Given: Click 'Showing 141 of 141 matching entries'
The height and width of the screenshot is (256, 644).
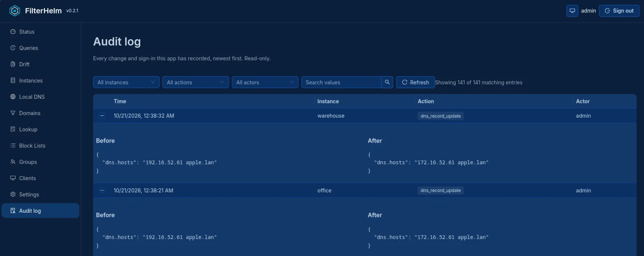Looking at the screenshot, I should point(479,82).
